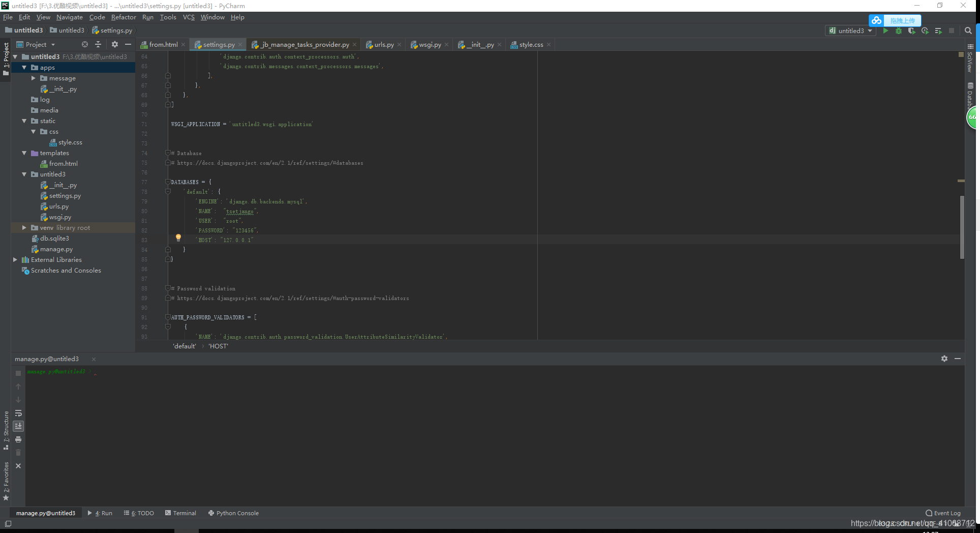Toggle soft-wrap in manage.py console
The height and width of the screenshot is (533, 980).
[18, 413]
